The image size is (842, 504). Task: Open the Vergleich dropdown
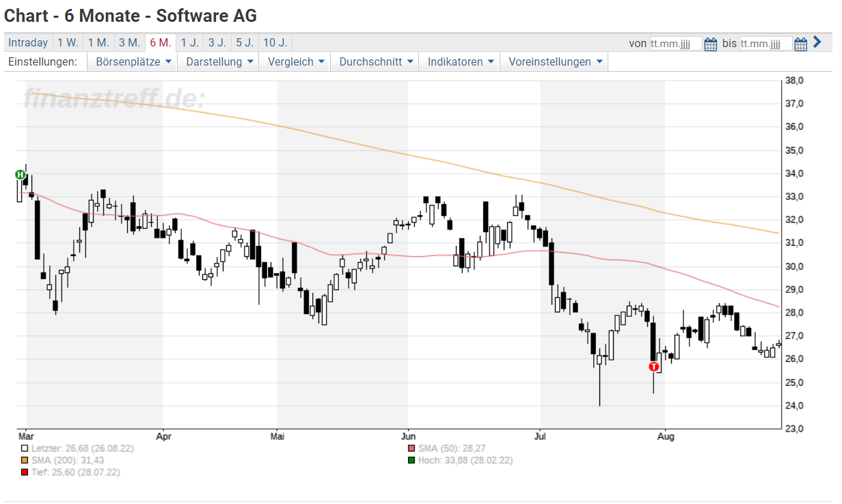click(x=295, y=61)
